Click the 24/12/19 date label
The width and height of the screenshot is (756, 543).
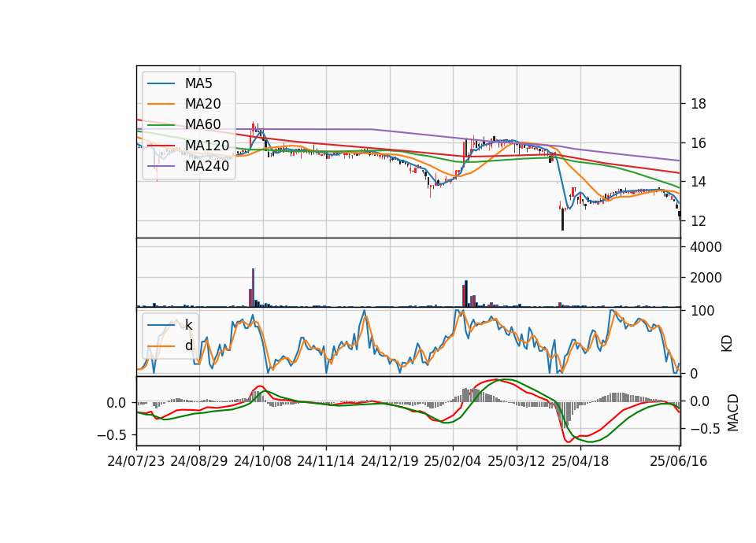pyautogui.click(x=390, y=461)
